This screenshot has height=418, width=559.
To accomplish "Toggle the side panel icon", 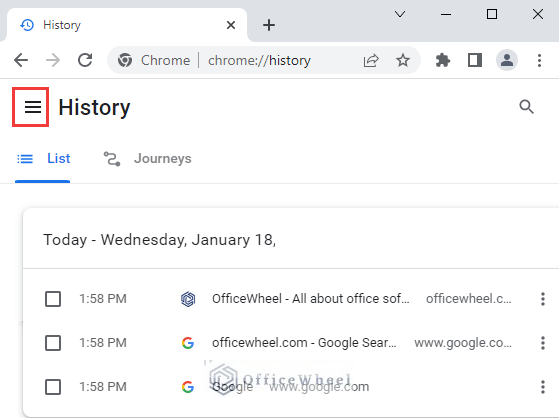I will pyautogui.click(x=475, y=60).
